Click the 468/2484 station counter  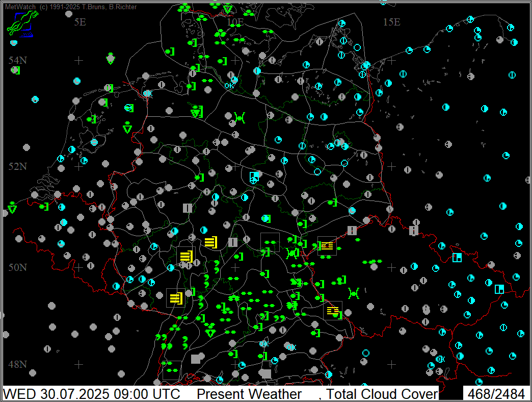[x=496, y=394]
